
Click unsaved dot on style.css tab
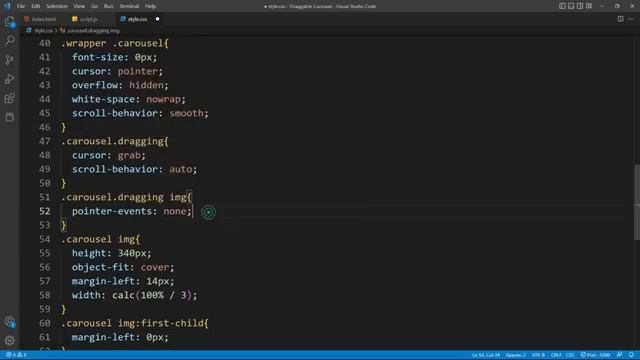(x=157, y=19)
